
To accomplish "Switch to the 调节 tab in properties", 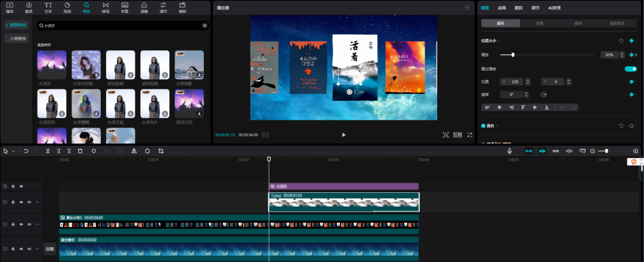I will pos(535,8).
